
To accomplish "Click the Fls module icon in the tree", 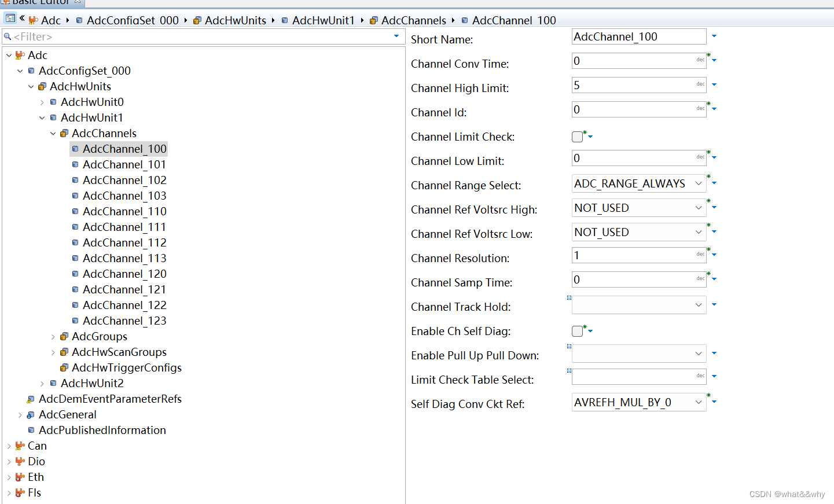I will pos(19,492).
